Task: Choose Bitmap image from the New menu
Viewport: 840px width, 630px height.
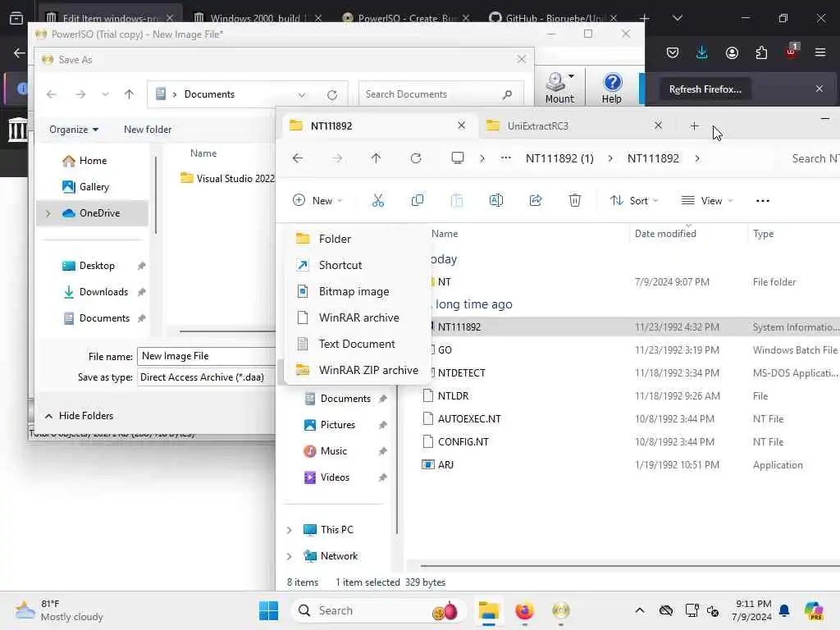Action: pyautogui.click(x=358, y=291)
